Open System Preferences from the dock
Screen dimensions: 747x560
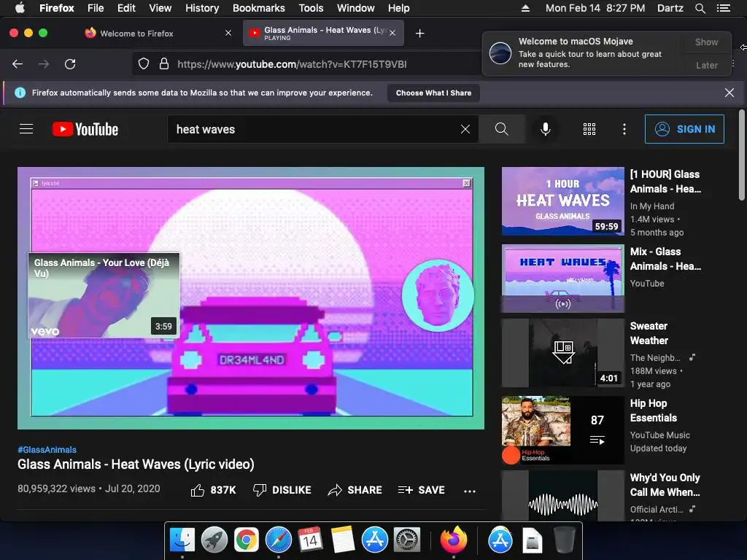(x=407, y=540)
